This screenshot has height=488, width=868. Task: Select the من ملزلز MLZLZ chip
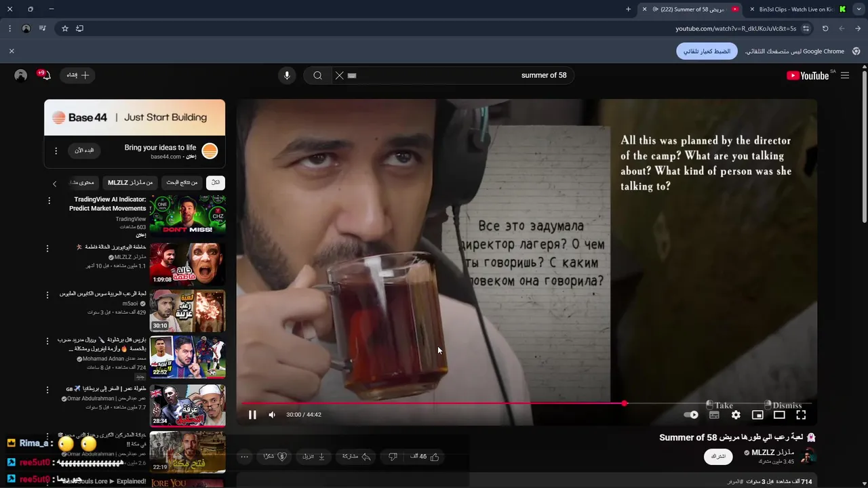coord(130,182)
